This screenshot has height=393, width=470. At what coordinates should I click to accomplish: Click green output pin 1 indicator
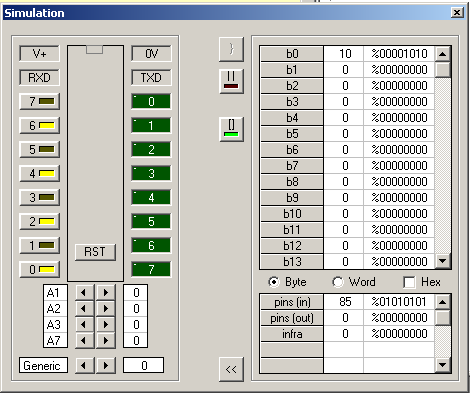(151, 125)
